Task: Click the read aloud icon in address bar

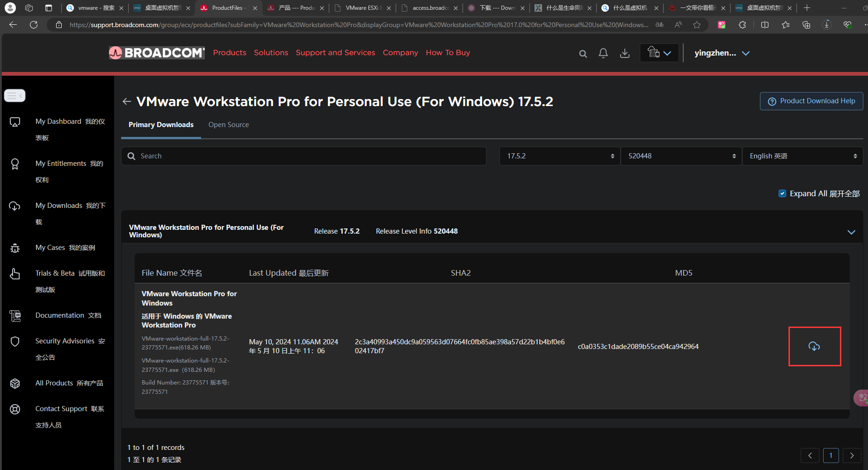Action: pos(678,25)
